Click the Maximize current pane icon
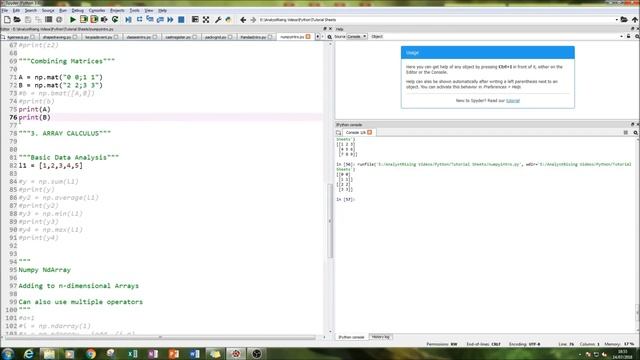 (x=195, y=20)
